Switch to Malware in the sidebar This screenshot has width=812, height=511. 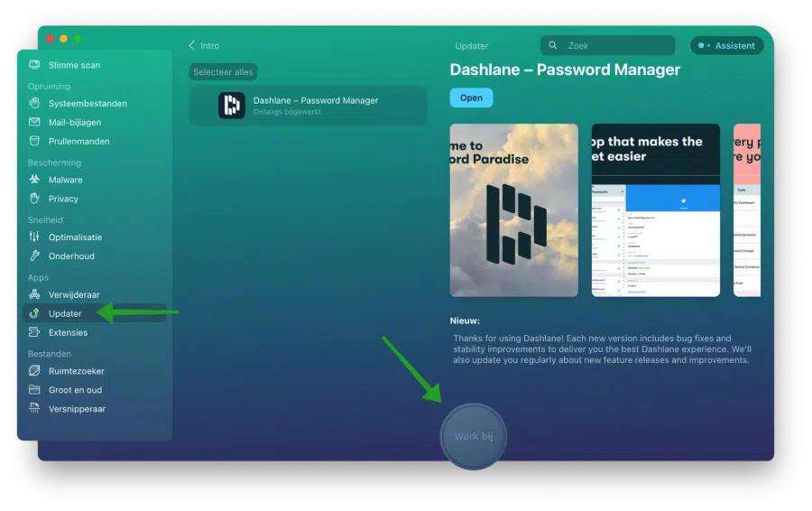(95, 180)
